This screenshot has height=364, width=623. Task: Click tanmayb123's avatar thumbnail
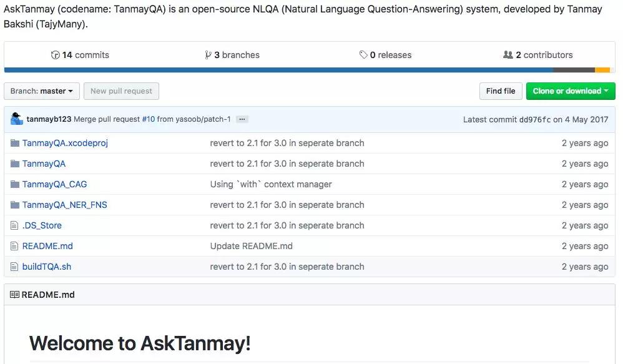(17, 119)
